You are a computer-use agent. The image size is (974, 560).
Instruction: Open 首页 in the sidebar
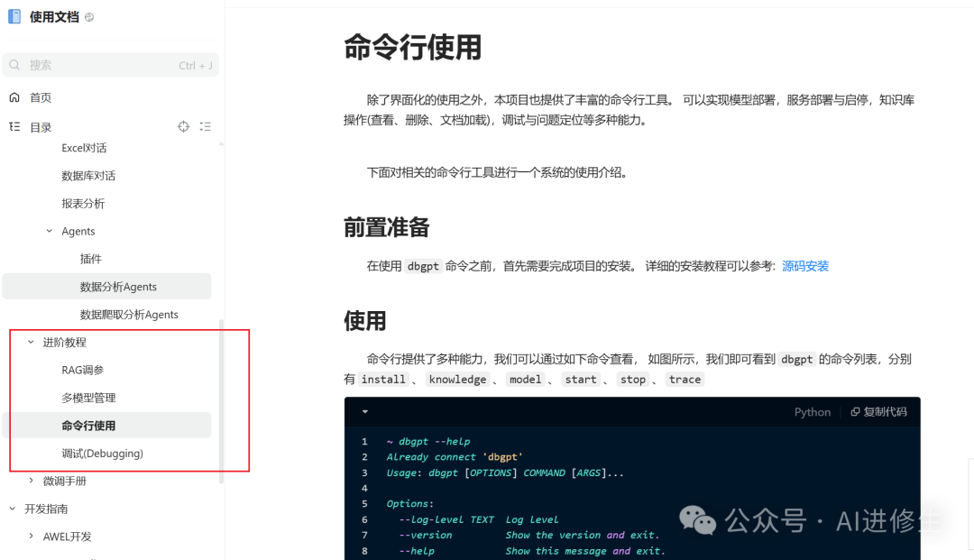[41, 97]
